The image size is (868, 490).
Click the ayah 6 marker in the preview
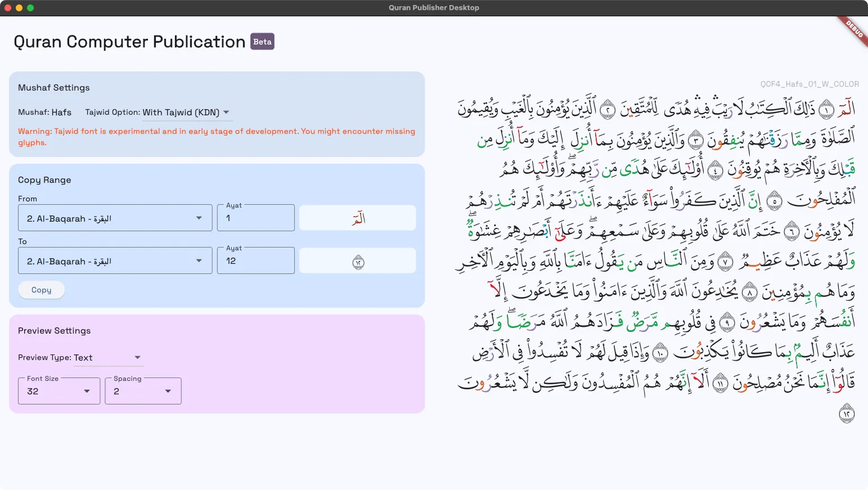[x=791, y=231]
